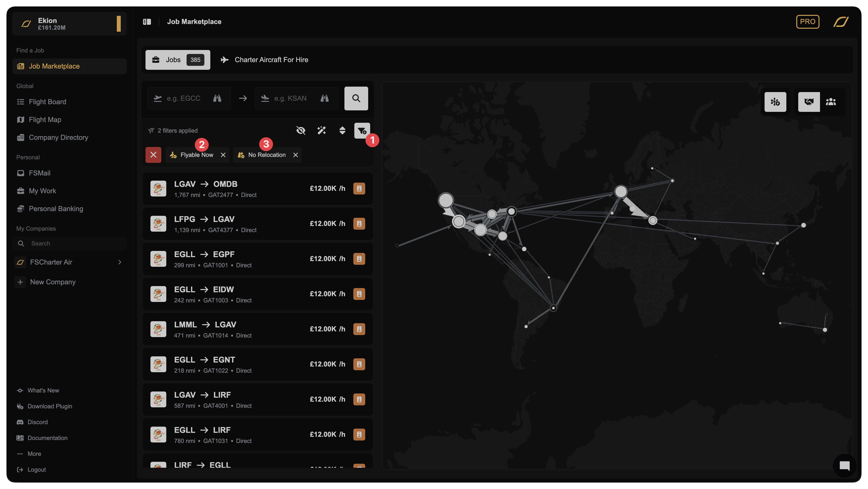Toggle group people map view button
Screen dimensions: 868x489
point(831,102)
